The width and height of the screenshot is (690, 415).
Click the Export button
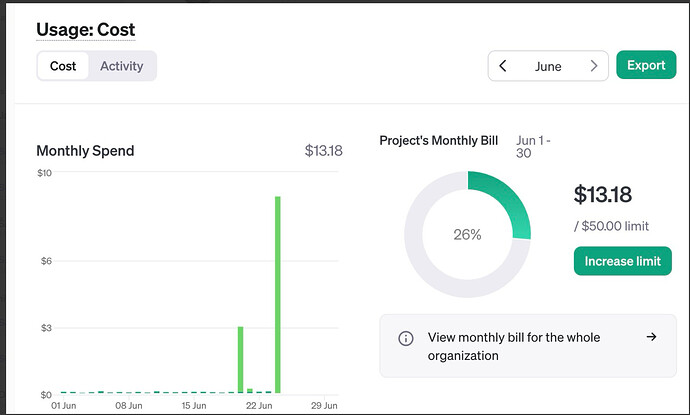[x=645, y=65]
